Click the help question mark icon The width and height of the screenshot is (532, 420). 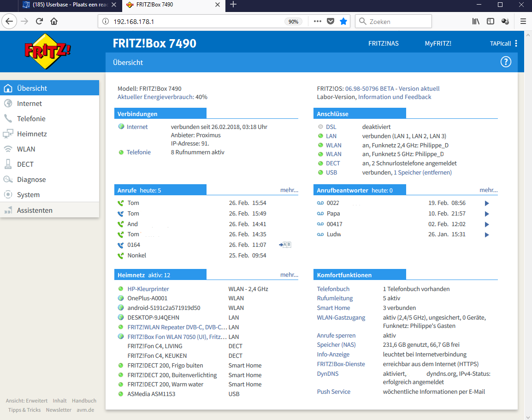click(506, 62)
